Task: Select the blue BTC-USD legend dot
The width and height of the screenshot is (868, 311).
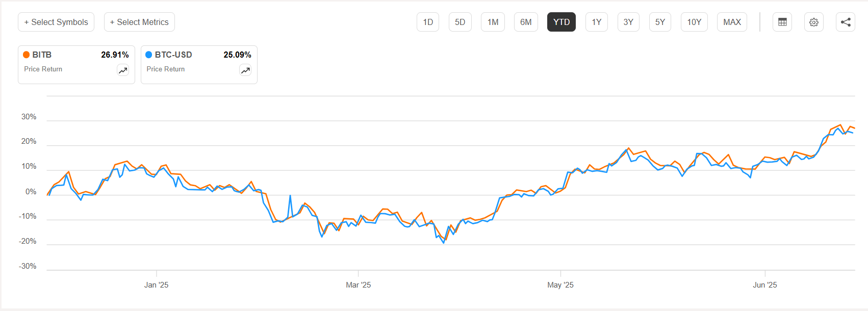Action: point(148,55)
